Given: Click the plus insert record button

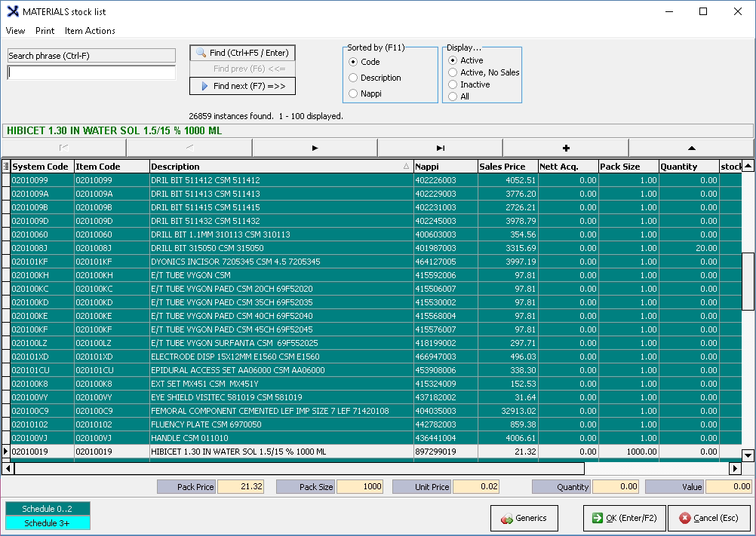Looking at the screenshot, I should click(565, 148).
